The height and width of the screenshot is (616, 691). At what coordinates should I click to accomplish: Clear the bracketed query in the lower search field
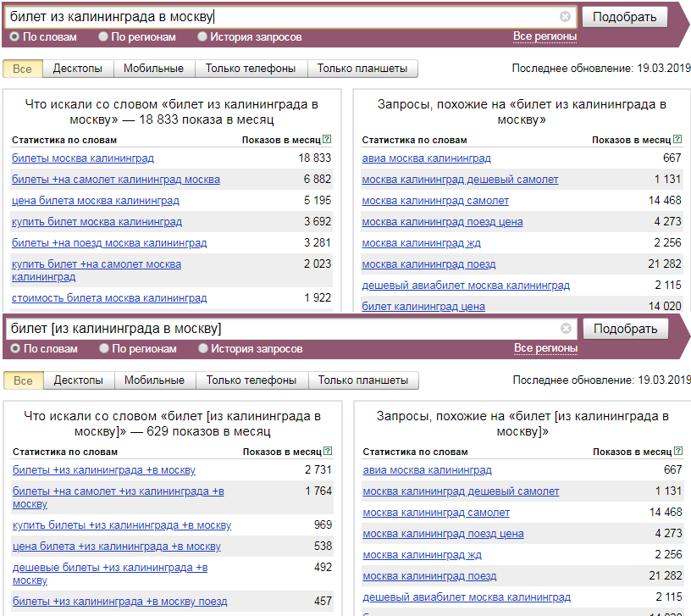566,329
